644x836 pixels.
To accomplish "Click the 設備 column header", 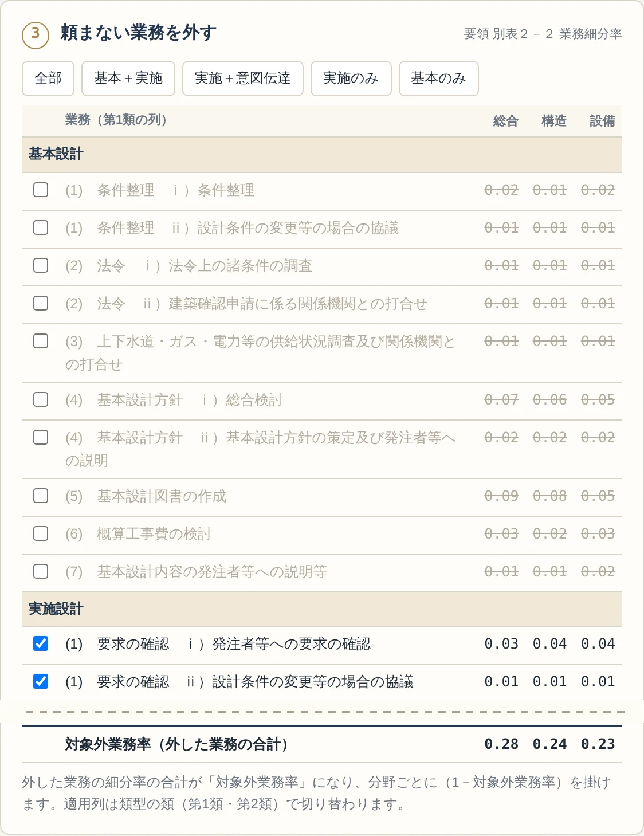I will tap(602, 121).
